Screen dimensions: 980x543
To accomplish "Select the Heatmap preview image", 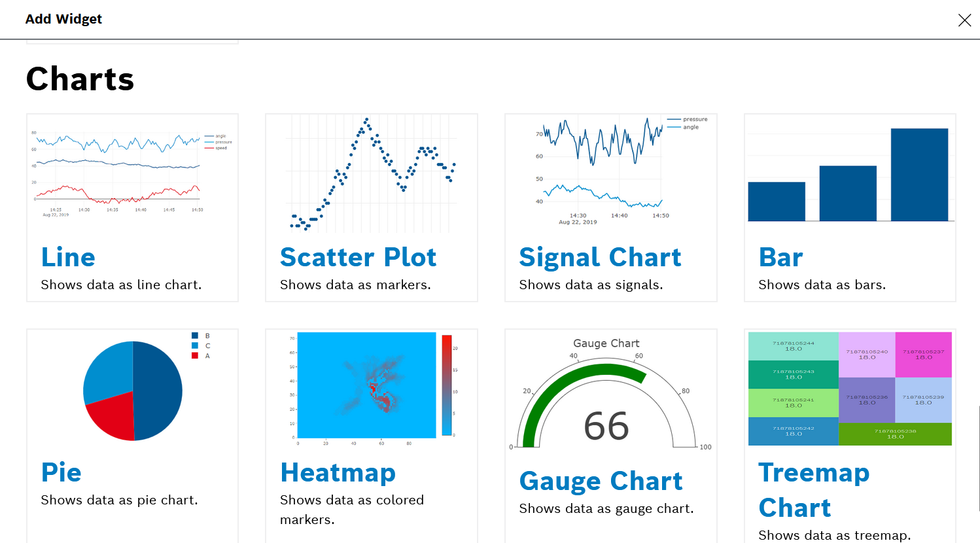I will (x=372, y=390).
